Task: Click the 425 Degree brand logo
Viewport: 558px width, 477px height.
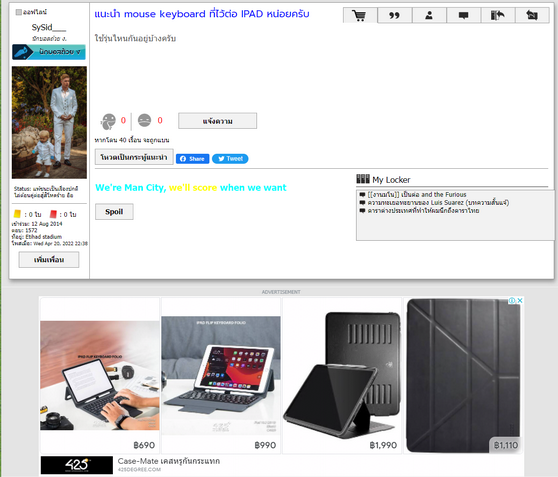Action: [77, 465]
